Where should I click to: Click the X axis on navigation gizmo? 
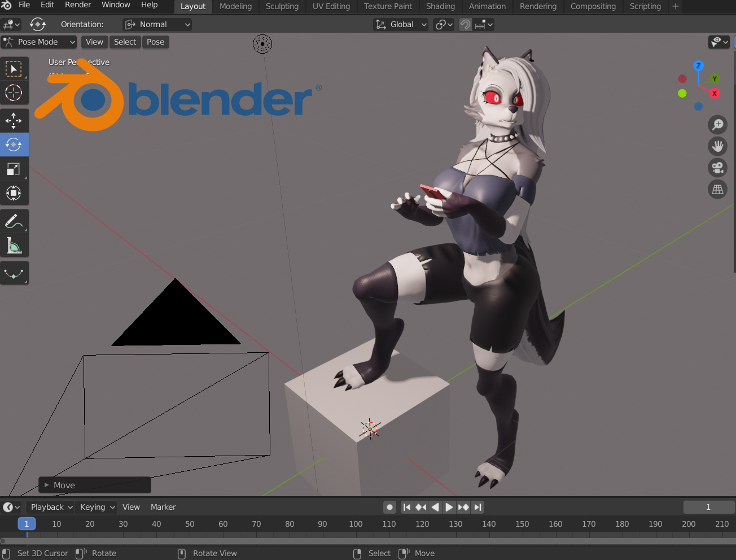click(715, 93)
